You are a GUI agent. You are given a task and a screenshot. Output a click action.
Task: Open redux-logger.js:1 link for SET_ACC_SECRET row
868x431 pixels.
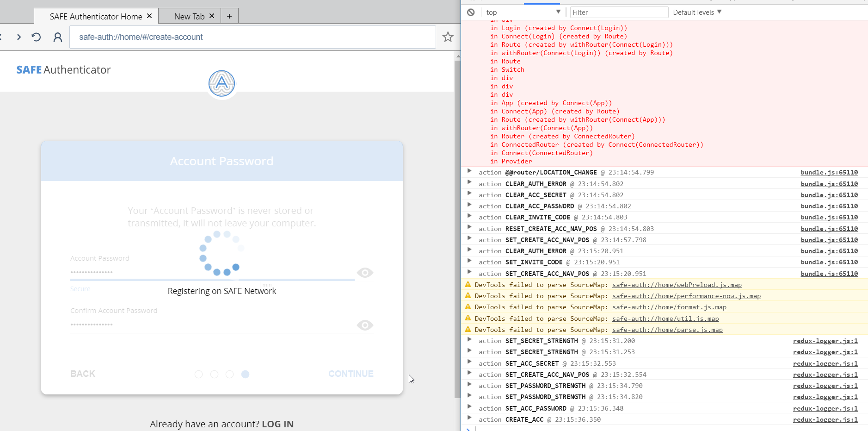(825, 363)
